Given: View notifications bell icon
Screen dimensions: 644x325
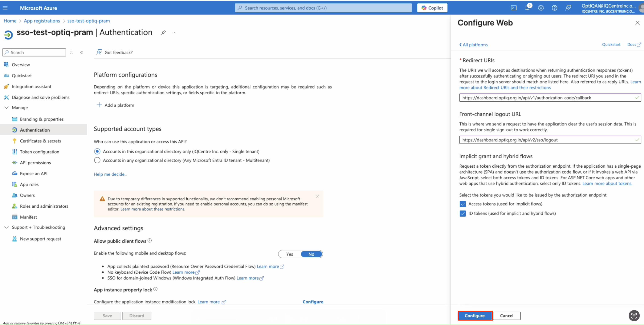Looking at the screenshot, I should pos(527,8).
